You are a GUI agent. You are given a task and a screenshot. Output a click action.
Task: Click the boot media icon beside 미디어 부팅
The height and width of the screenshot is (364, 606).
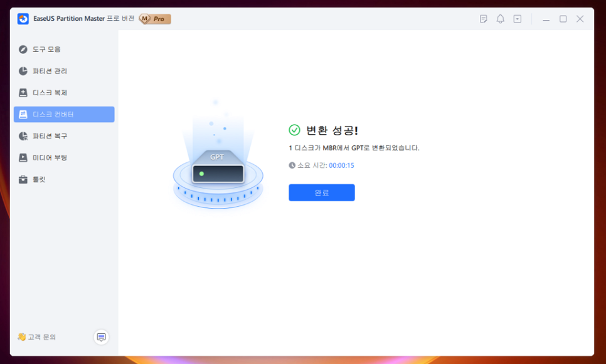23,157
